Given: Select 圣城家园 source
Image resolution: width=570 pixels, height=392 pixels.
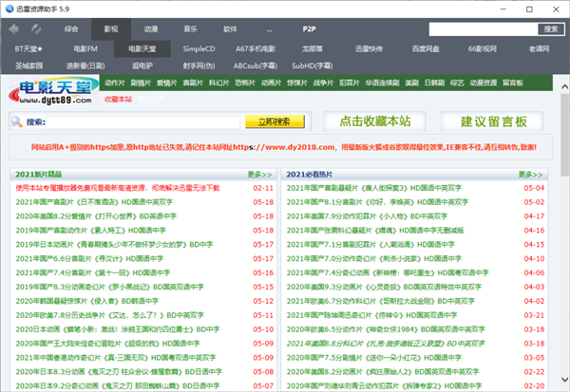Looking at the screenshot, I should (x=28, y=65).
